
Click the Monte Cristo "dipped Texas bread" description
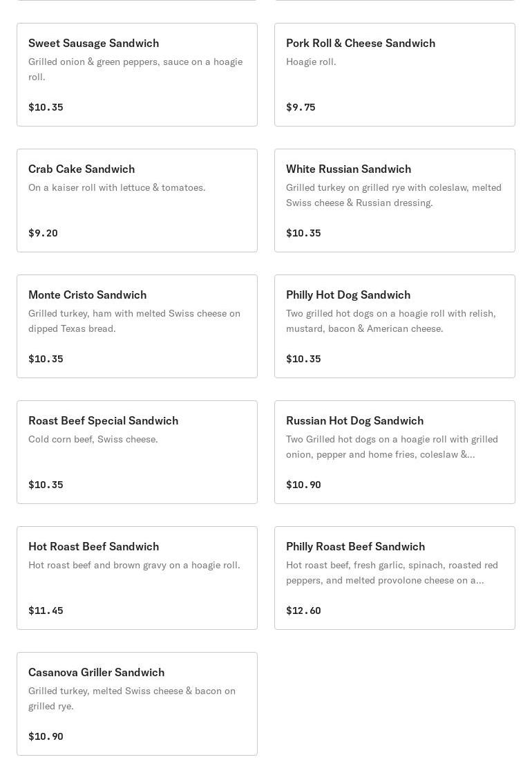point(134,321)
